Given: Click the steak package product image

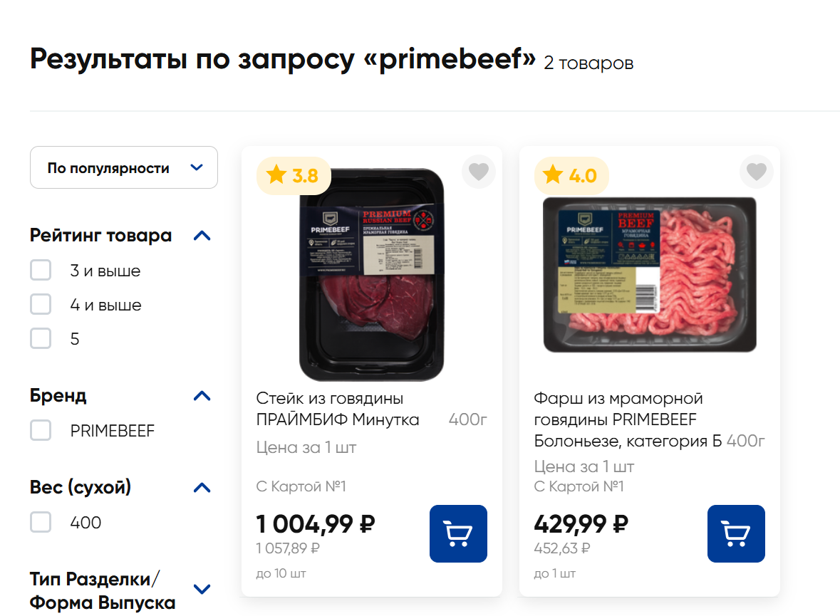Looking at the screenshot, I should point(371,274).
